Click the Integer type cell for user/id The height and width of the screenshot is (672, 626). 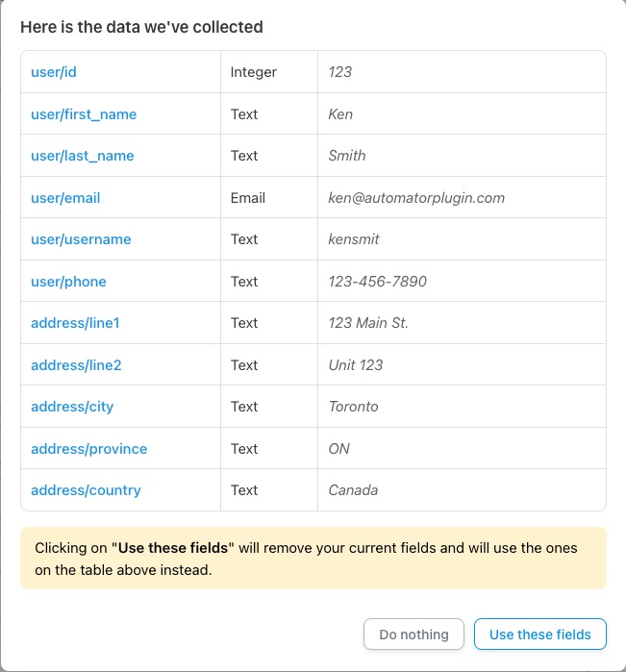(269, 72)
